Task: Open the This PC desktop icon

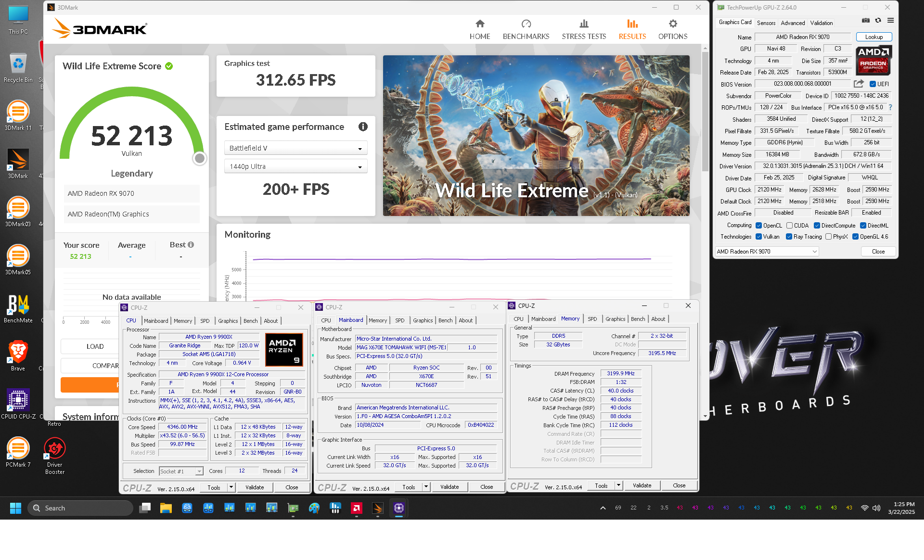Action: [18, 21]
